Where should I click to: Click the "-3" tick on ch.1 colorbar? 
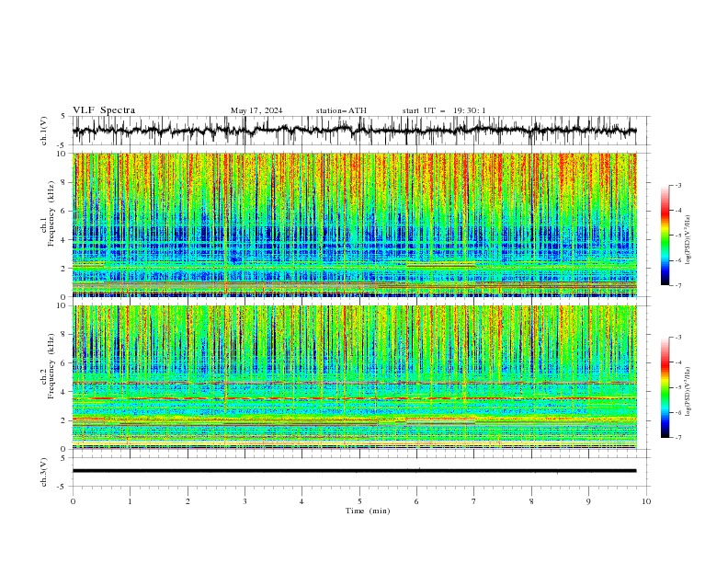coord(678,185)
